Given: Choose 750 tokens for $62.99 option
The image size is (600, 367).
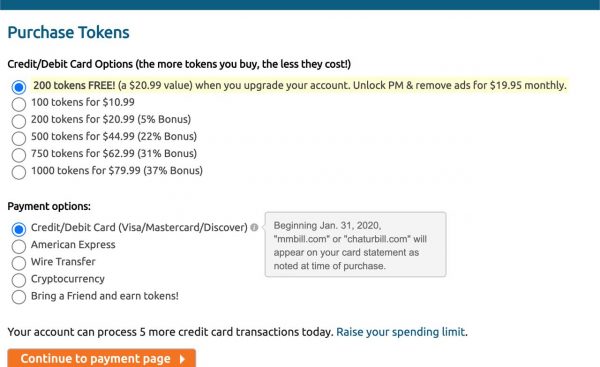Looking at the screenshot, I should click(x=19, y=155).
